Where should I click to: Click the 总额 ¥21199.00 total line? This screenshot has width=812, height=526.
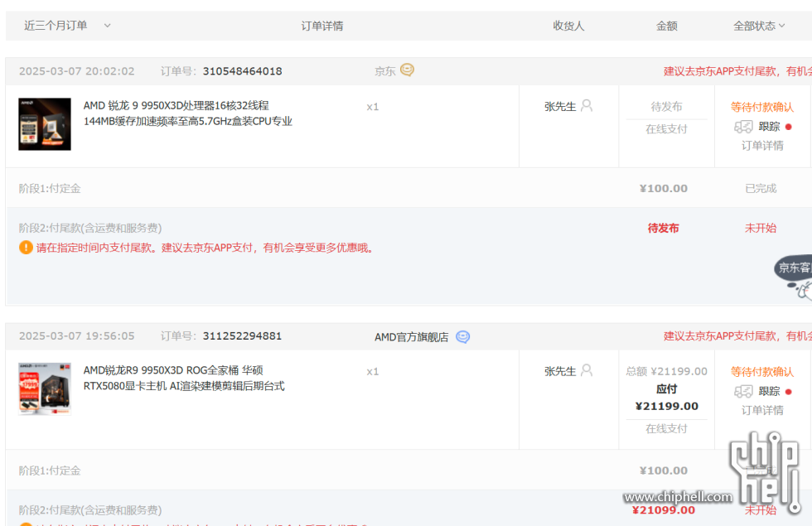coord(666,371)
